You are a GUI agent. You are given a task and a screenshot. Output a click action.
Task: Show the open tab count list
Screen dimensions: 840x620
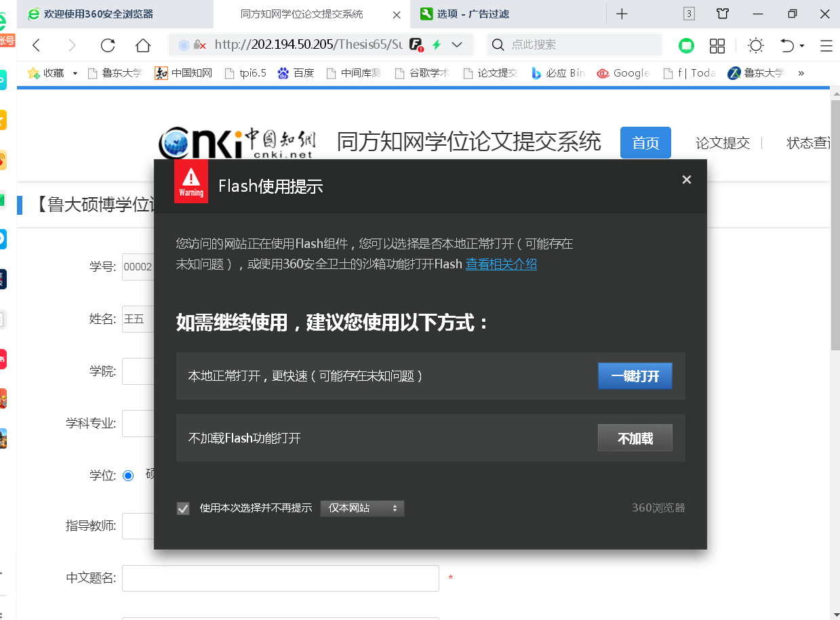point(689,14)
